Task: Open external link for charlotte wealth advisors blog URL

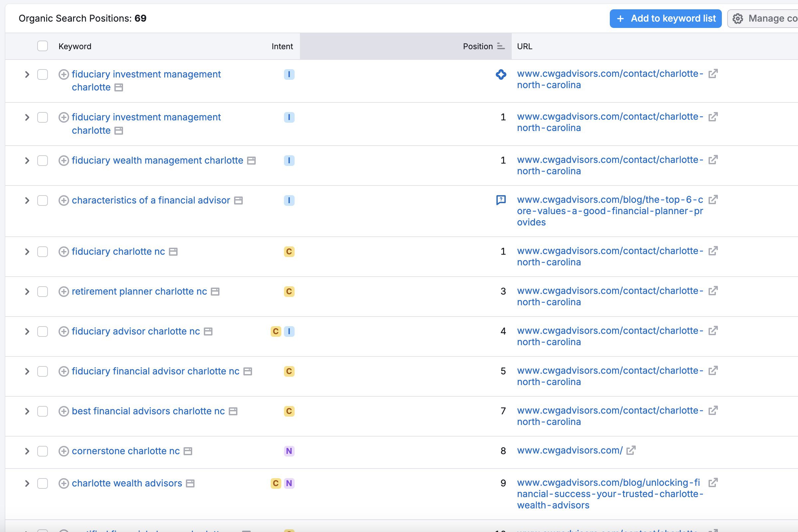Action: (x=713, y=482)
